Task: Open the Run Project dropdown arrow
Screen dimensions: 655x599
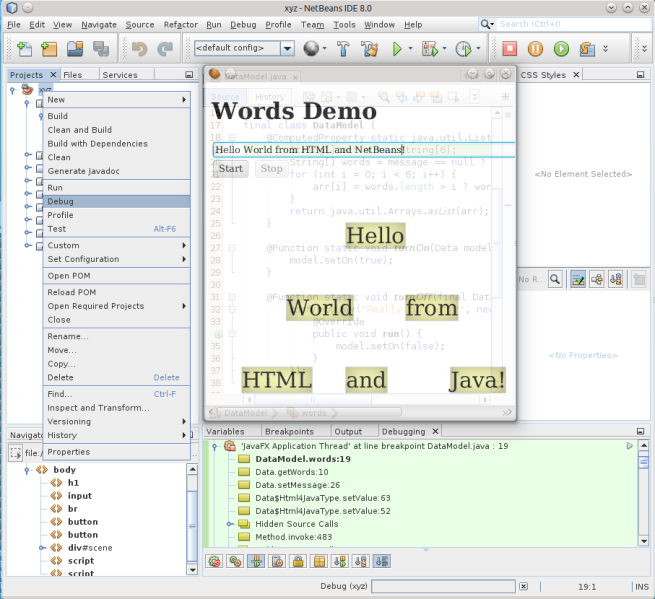Action: click(x=410, y=48)
